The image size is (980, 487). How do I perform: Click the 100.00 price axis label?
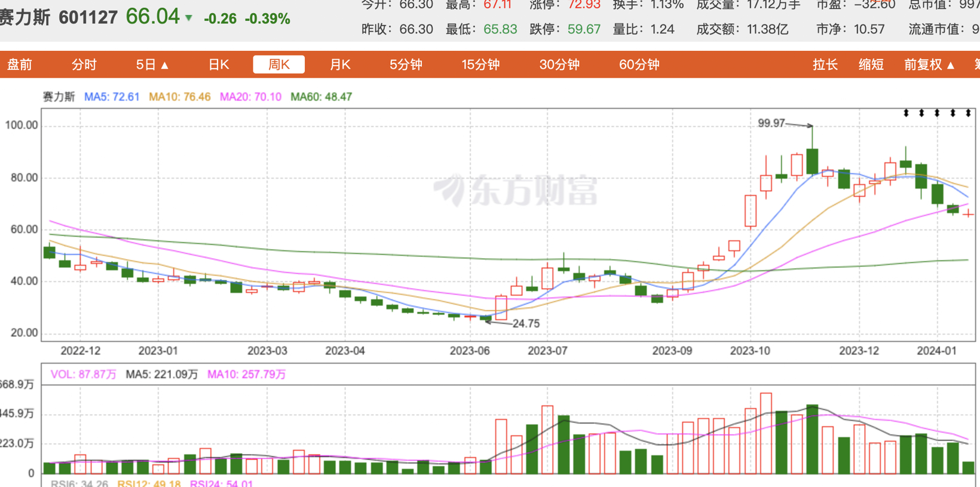[x=22, y=125]
